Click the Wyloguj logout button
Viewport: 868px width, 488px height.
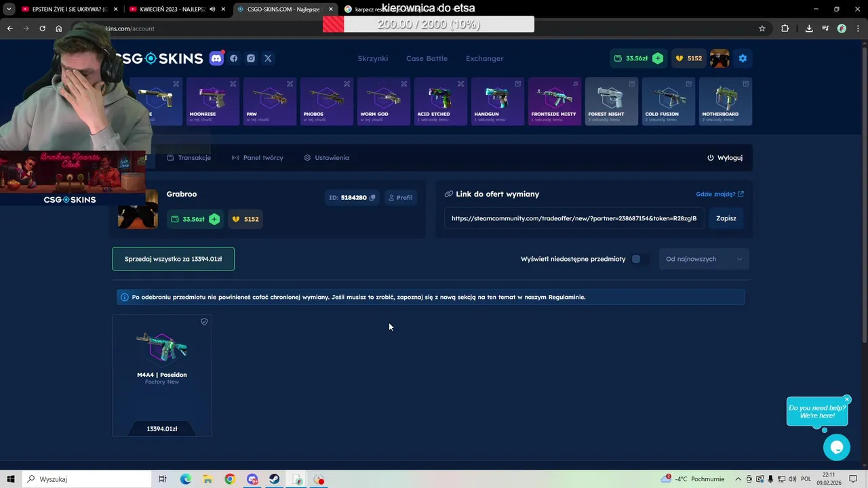[x=725, y=158]
